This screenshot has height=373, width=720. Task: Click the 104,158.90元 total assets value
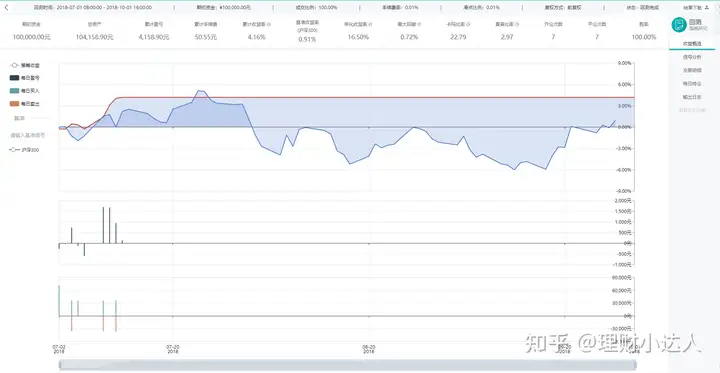[94, 37]
